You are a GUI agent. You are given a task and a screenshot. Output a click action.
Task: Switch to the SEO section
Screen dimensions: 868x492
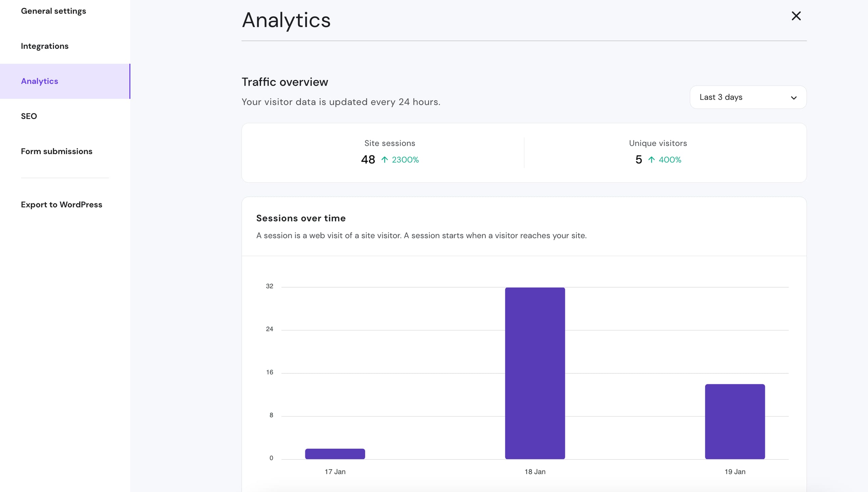coord(29,116)
